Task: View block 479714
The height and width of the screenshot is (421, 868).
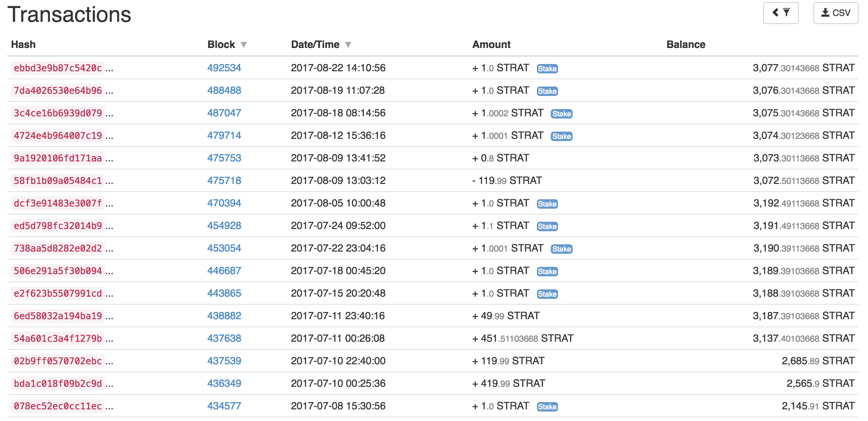Action: pos(224,136)
